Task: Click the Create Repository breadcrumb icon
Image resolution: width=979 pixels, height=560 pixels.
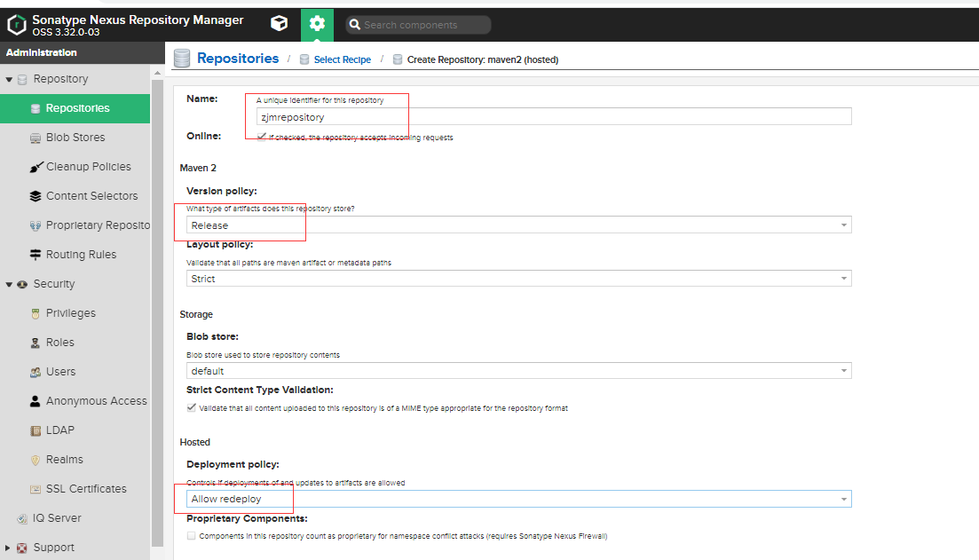Action: (x=397, y=59)
